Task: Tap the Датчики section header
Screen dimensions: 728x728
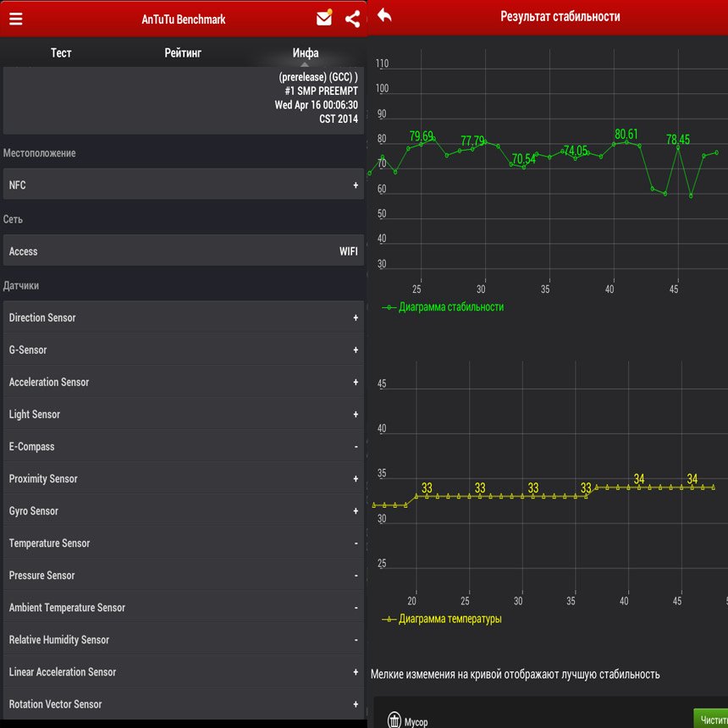Action: tap(21, 285)
